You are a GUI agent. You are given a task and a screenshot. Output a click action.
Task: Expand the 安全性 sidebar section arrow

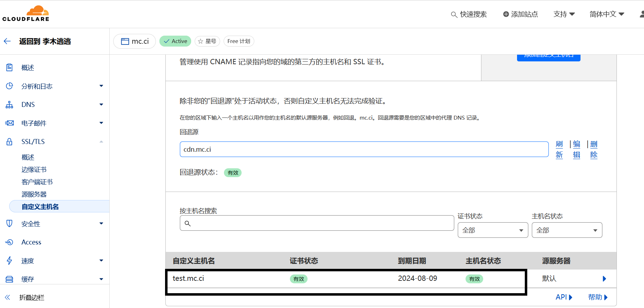pyautogui.click(x=101, y=224)
